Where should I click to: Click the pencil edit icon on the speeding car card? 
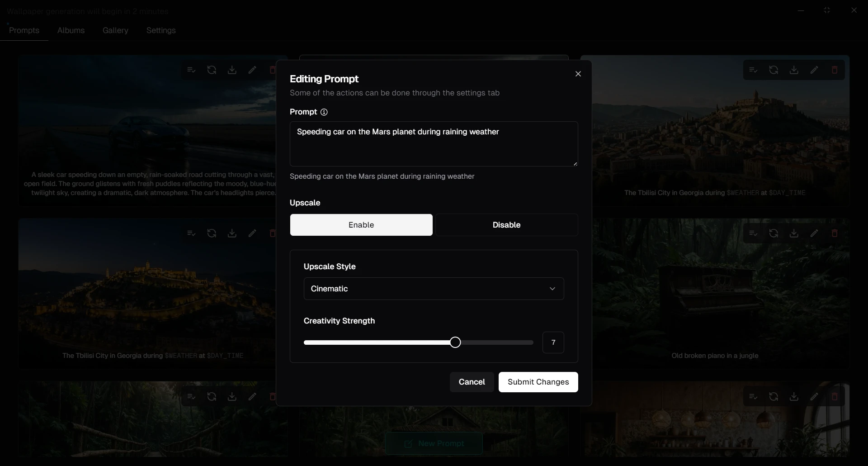tap(252, 70)
